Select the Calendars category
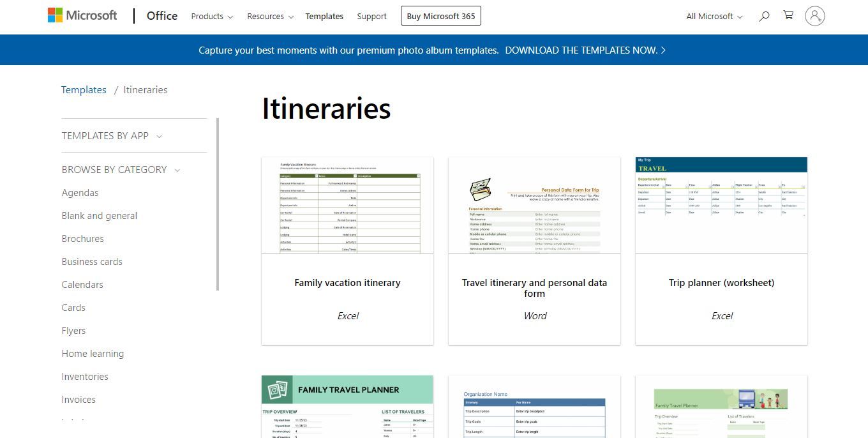The width and height of the screenshot is (868, 438). click(82, 285)
